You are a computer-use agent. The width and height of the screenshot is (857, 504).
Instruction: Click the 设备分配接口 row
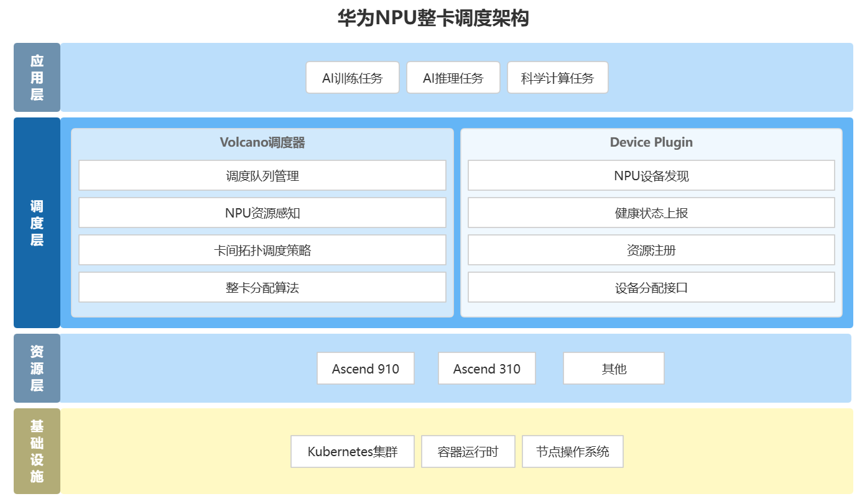click(651, 287)
